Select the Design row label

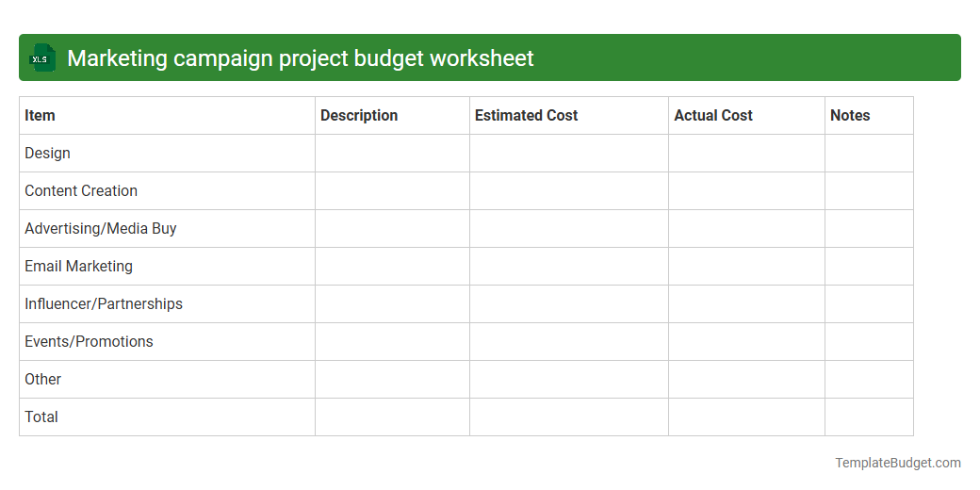click(47, 153)
